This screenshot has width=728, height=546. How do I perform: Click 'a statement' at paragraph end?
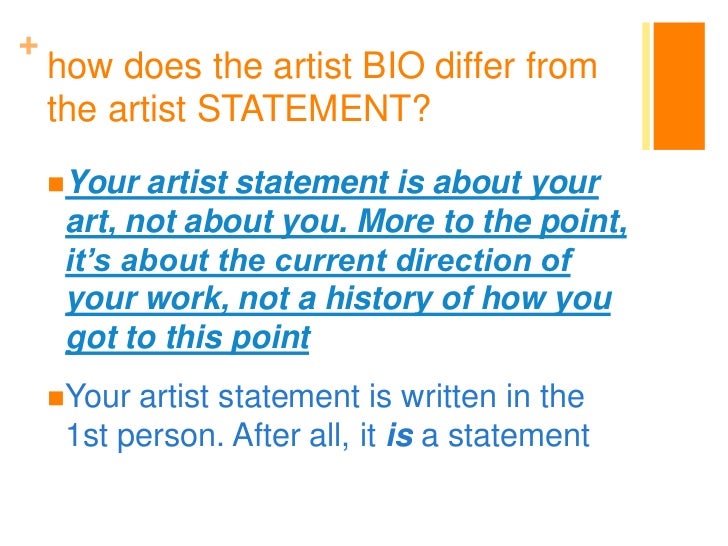pos(505,436)
